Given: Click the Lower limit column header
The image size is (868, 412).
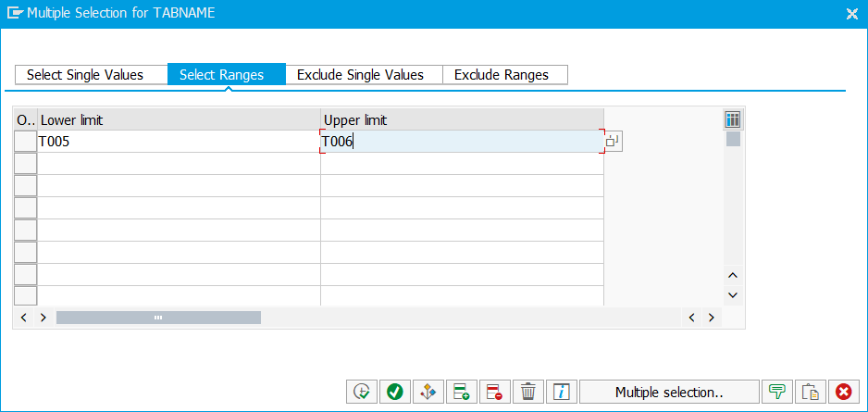Looking at the screenshot, I should pos(179,119).
